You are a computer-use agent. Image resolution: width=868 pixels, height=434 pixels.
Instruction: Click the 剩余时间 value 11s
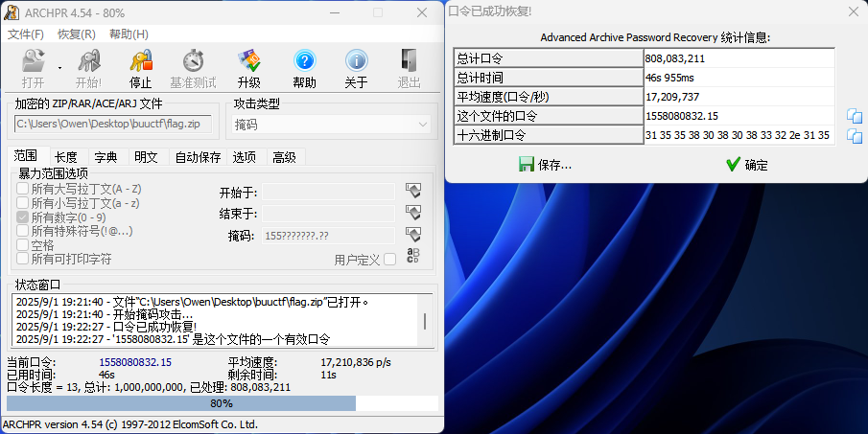tap(328, 375)
